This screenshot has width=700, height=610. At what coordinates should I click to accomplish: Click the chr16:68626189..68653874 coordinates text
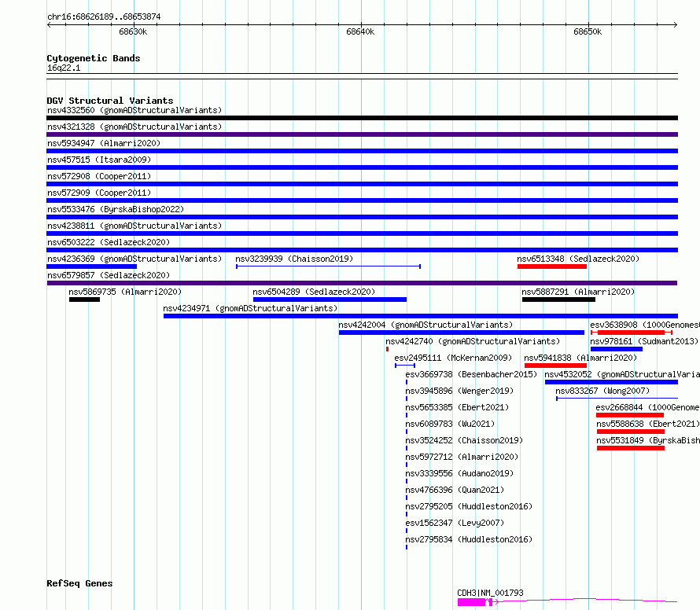point(104,17)
